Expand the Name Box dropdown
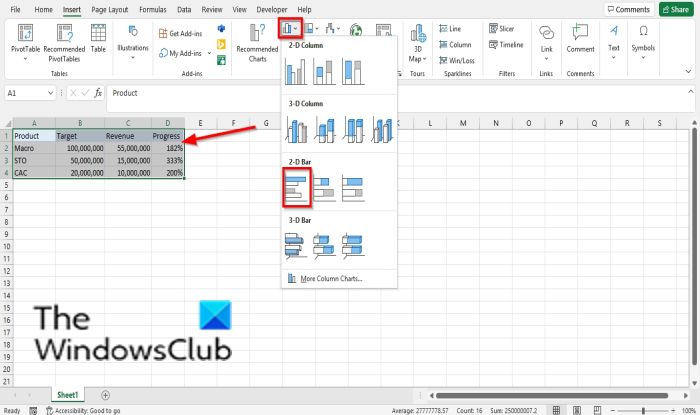The width and height of the screenshot is (700, 415). click(x=50, y=93)
